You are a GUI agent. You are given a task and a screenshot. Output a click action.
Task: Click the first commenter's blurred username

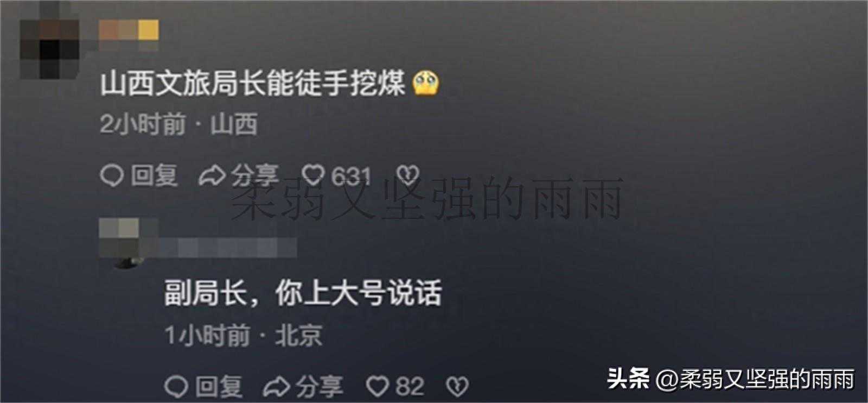[x=129, y=32]
